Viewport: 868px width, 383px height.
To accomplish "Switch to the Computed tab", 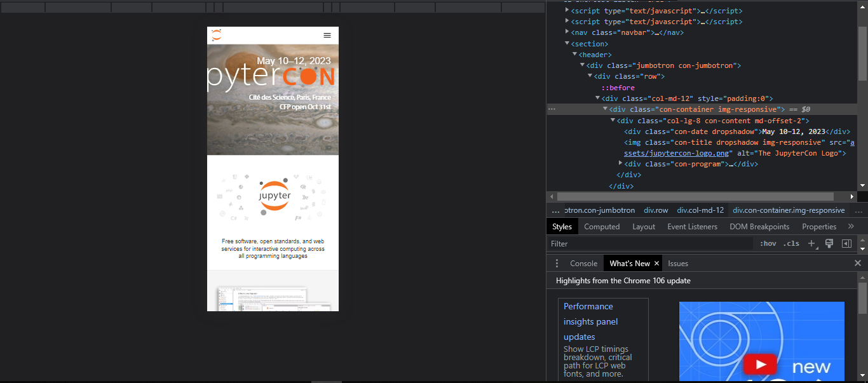I will 602,227.
